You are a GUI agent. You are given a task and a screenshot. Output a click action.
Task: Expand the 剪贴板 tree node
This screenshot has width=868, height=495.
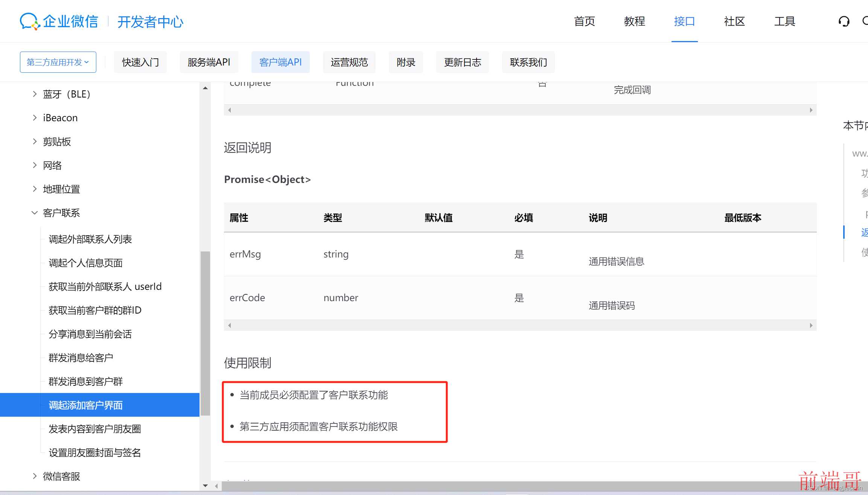[x=35, y=142]
